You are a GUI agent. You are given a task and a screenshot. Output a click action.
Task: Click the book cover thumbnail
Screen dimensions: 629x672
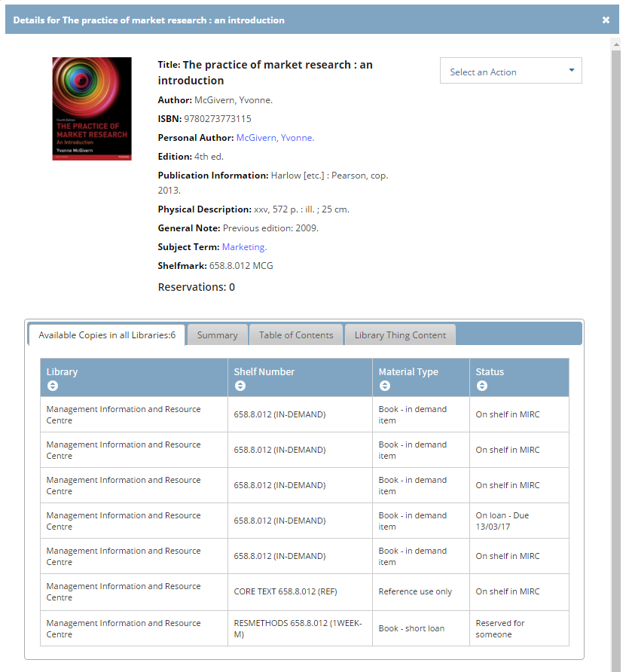[92, 108]
